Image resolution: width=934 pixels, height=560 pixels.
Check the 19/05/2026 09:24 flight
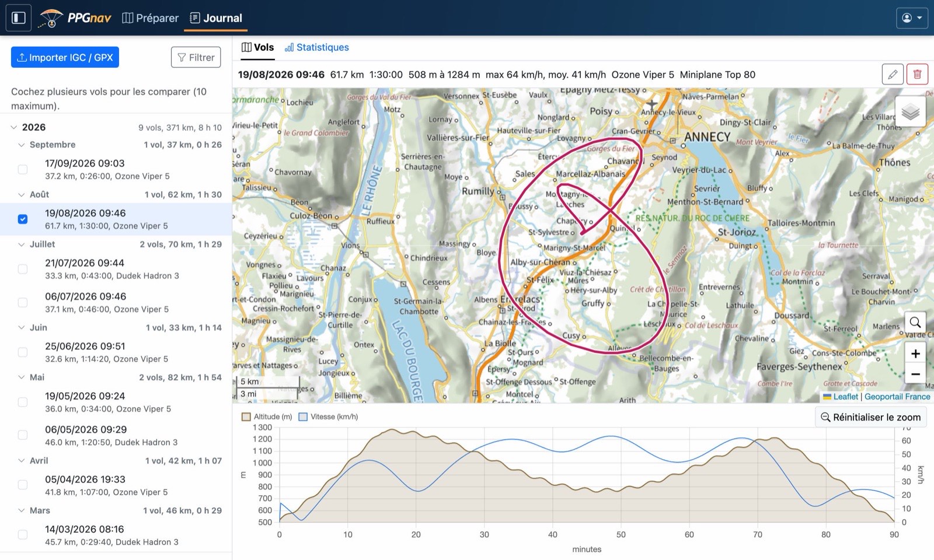[x=23, y=402]
